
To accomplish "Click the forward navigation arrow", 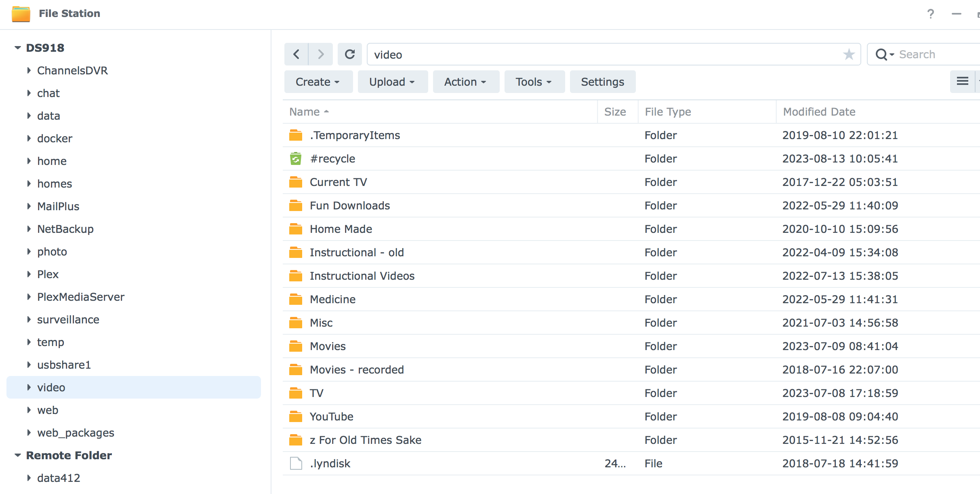I will 321,54.
